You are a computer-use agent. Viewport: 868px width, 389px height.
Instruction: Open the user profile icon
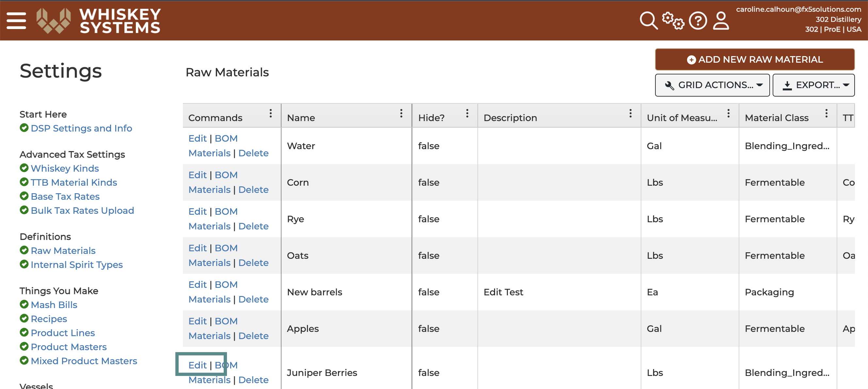click(721, 21)
